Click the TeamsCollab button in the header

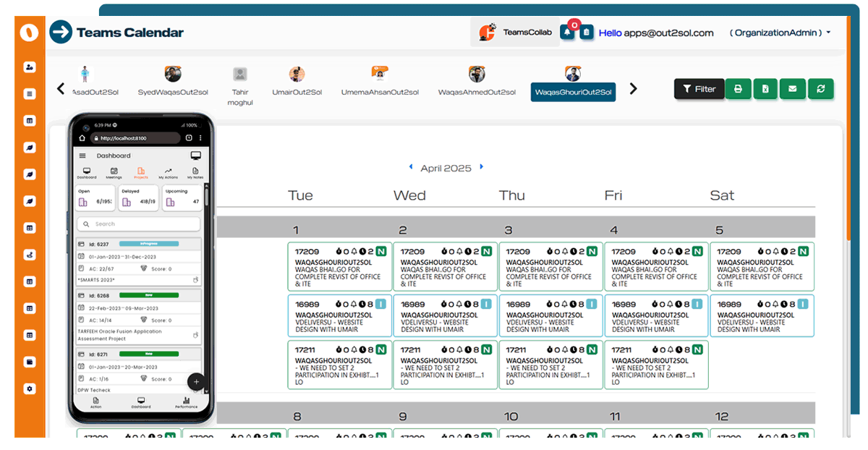pyautogui.click(x=514, y=33)
